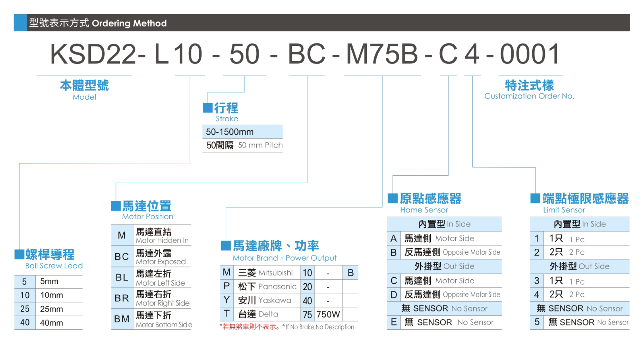Select Limit Sensor row 3 '1 Pc'

pos(580,281)
